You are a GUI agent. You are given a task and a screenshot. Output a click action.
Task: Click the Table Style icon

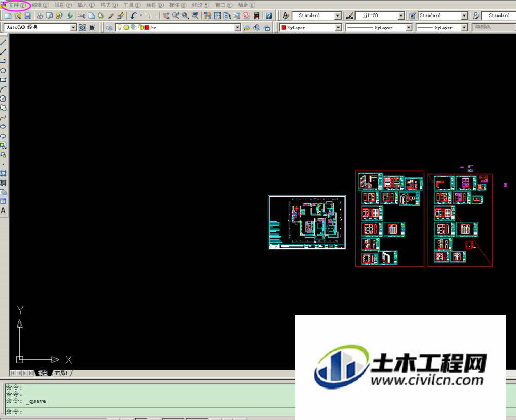(412, 15)
